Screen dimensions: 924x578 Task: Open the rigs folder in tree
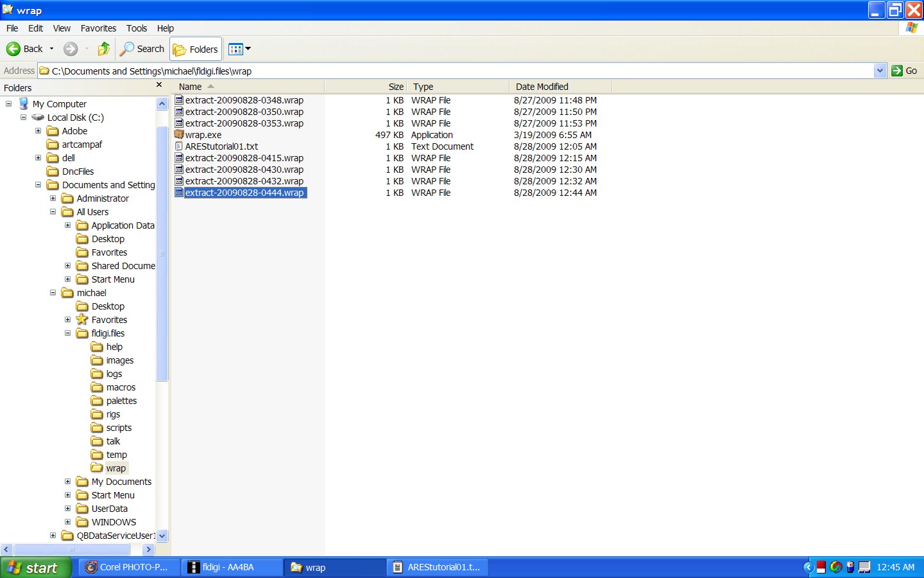(106, 414)
